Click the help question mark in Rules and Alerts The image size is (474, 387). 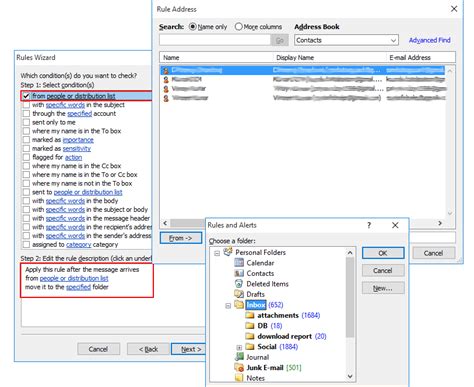pos(369,225)
